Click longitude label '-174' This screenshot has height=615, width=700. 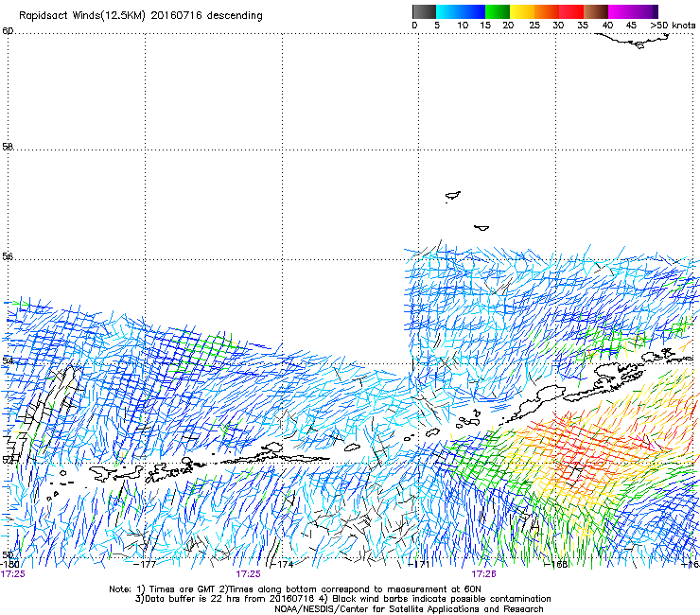(282, 564)
